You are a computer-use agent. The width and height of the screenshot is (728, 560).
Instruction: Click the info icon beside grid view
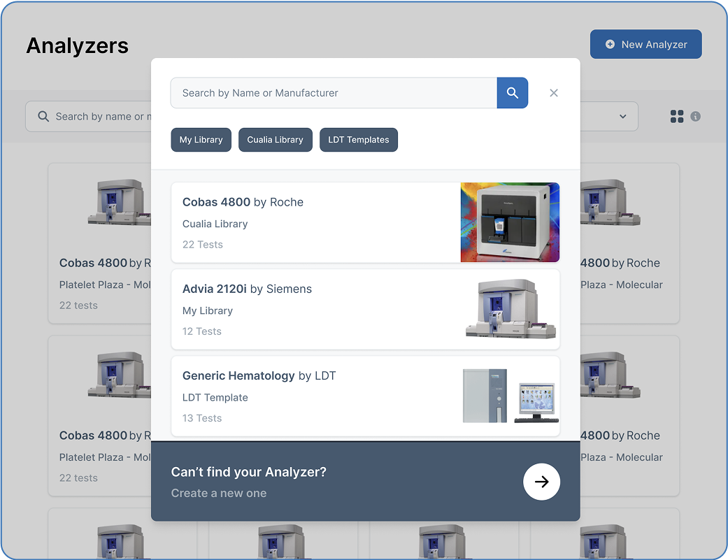695,117
